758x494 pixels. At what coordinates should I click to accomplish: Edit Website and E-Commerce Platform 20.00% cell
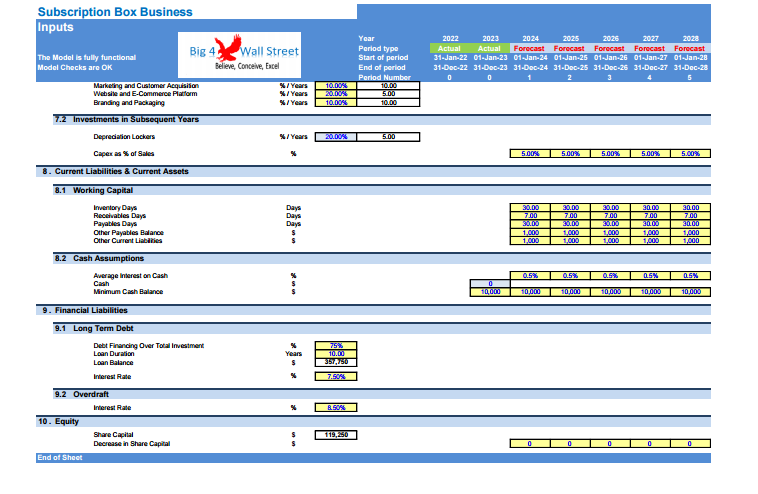point(336,94)
